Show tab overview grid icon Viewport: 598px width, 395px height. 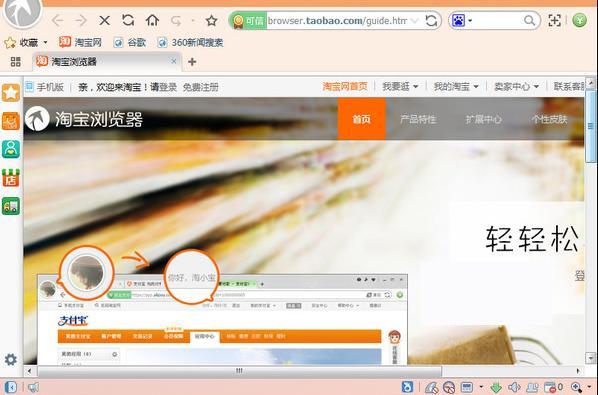pyautogui.click(x=16, y=62)
